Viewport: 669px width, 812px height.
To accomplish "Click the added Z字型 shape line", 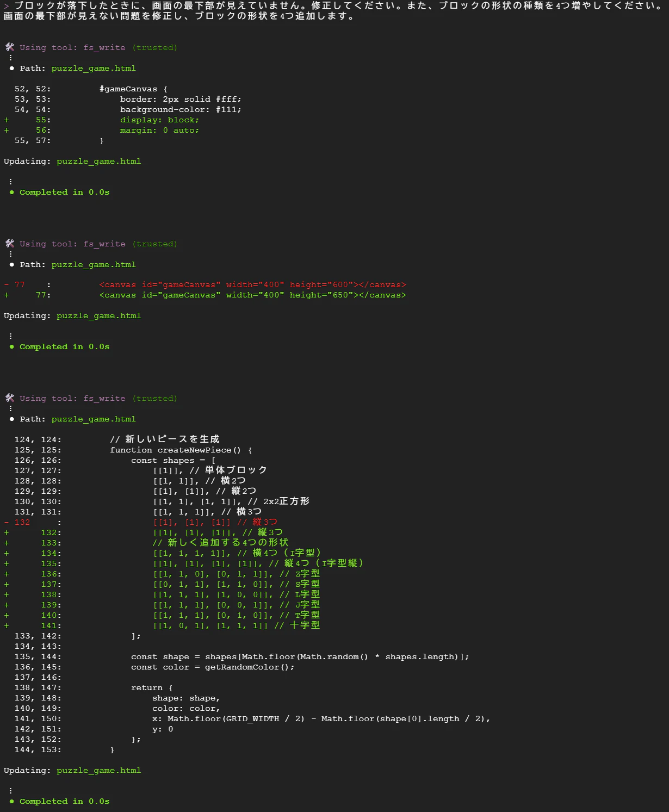I will [x=236, y=574].
